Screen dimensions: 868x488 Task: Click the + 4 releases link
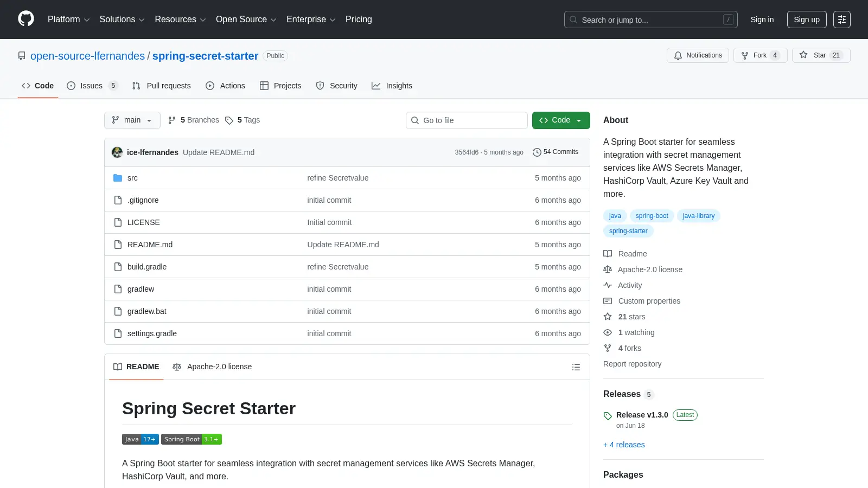[x=624, y=445]
